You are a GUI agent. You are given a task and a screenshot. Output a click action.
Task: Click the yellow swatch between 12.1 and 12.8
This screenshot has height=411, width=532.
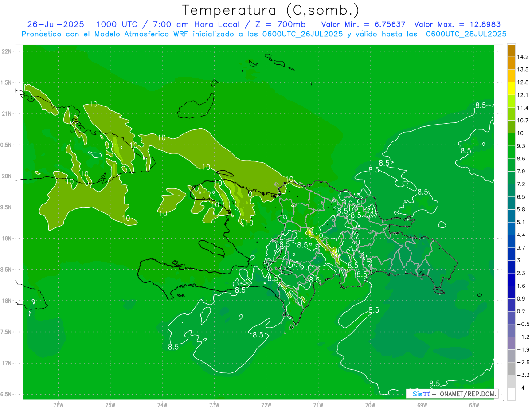click(511, 89)
